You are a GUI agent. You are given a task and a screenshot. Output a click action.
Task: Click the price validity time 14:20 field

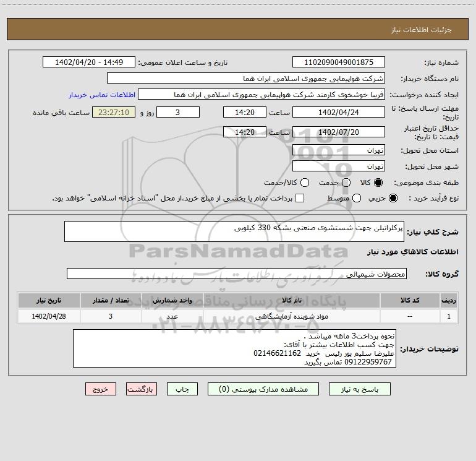[245, 132]
